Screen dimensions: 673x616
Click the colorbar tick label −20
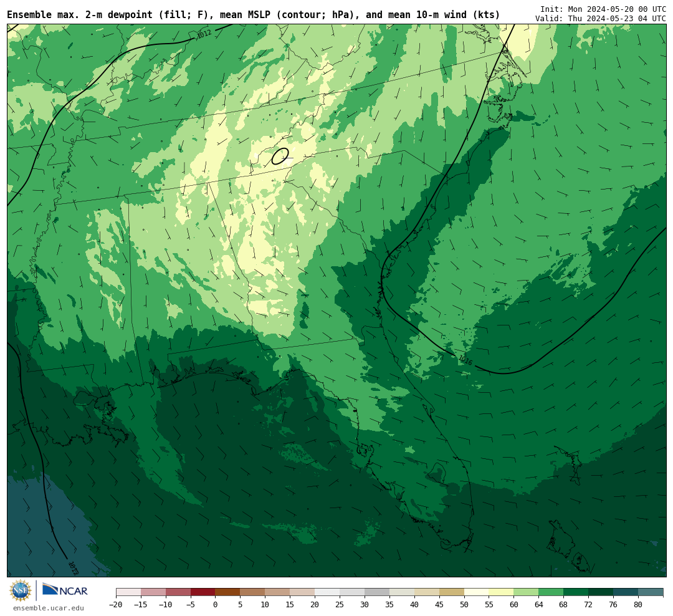(116, 604)
